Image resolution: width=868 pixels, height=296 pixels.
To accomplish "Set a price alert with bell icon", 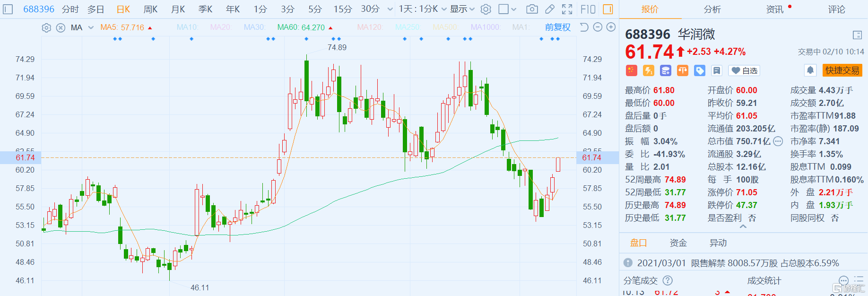I will tap(810, 70).
